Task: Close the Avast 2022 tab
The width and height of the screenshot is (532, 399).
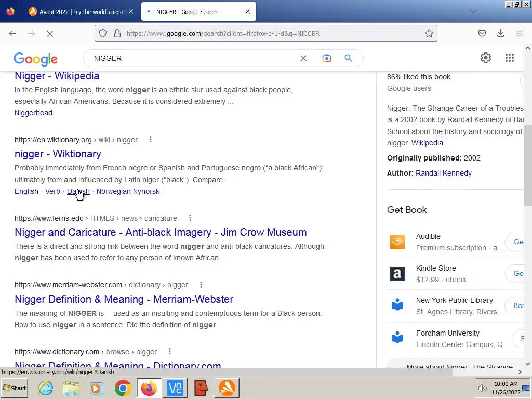Action: [131, 11]
